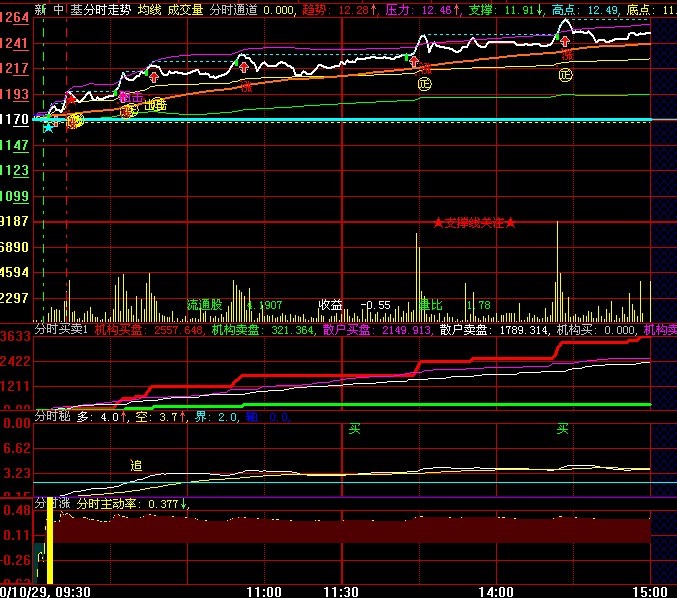677x598 pixels.
Task: Click the 11:30 time axis label
Action: tap(341, 592)
